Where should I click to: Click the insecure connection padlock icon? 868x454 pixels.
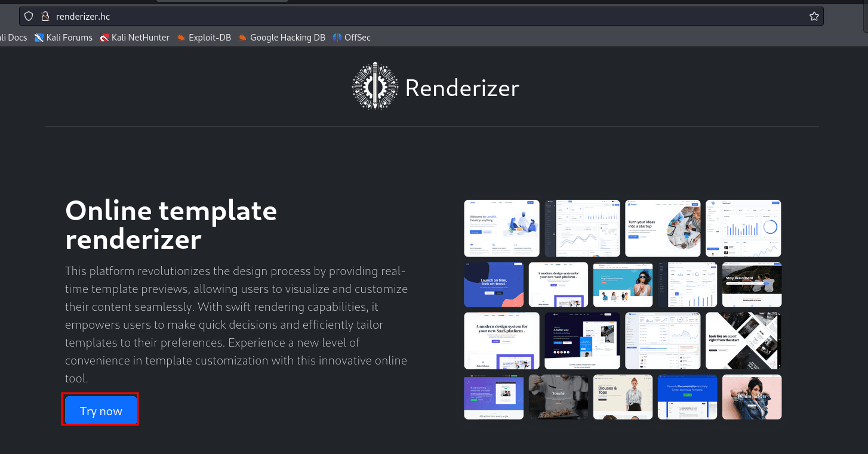click(x=44, y=16)
